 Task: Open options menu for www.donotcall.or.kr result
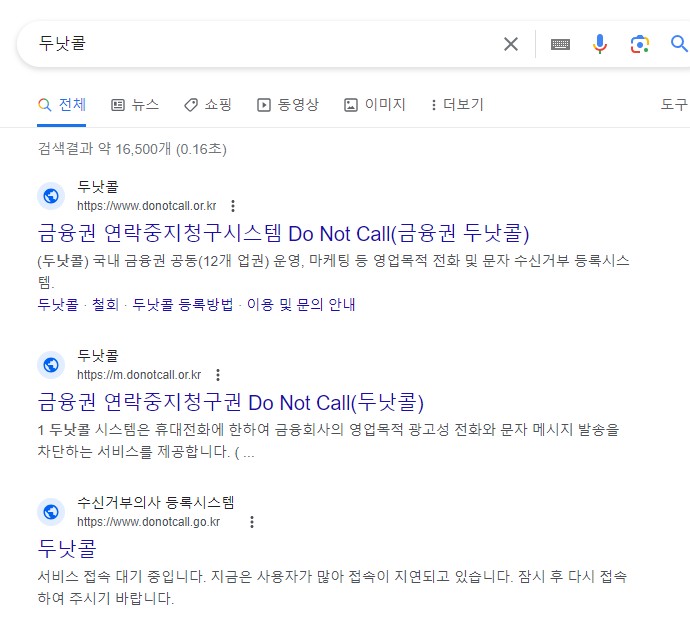pos(233,206)
